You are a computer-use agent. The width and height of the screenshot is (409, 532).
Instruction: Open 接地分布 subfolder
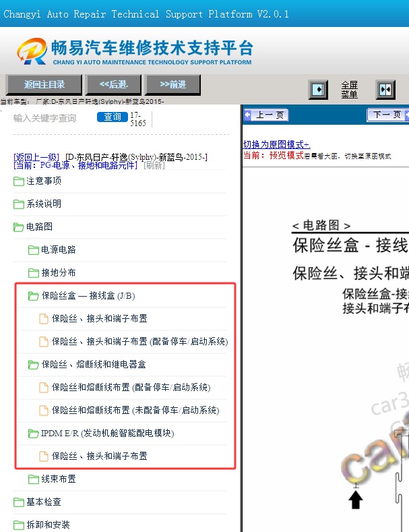click(x=59, y=272)
